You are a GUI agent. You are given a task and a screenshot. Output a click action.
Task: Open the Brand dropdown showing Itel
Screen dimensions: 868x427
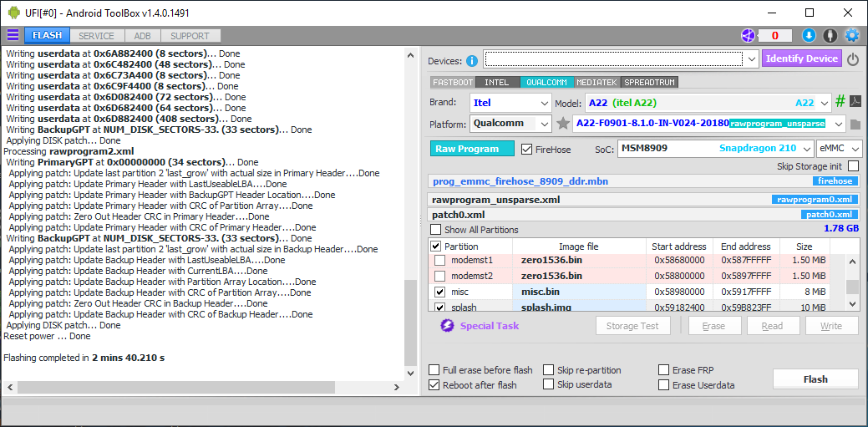[544, 103]
